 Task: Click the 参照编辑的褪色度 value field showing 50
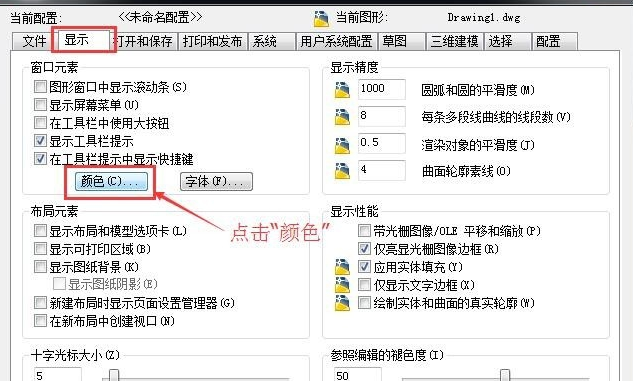357,375
